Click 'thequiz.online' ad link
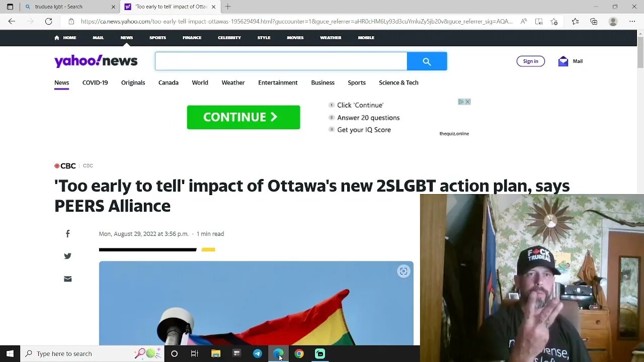This screenshot has width=644, height=362. (x=454, y=134)
